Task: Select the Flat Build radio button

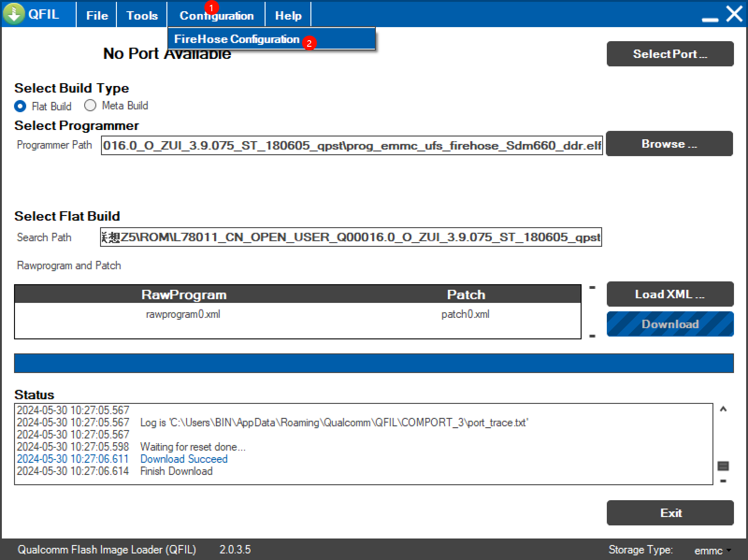Action: pos(20,106)
